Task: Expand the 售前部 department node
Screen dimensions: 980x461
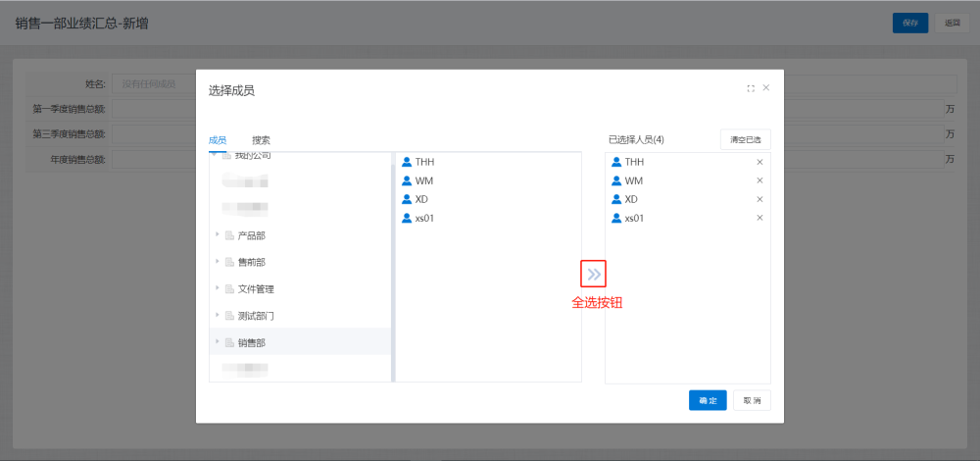Action: [x=217, y=262]
